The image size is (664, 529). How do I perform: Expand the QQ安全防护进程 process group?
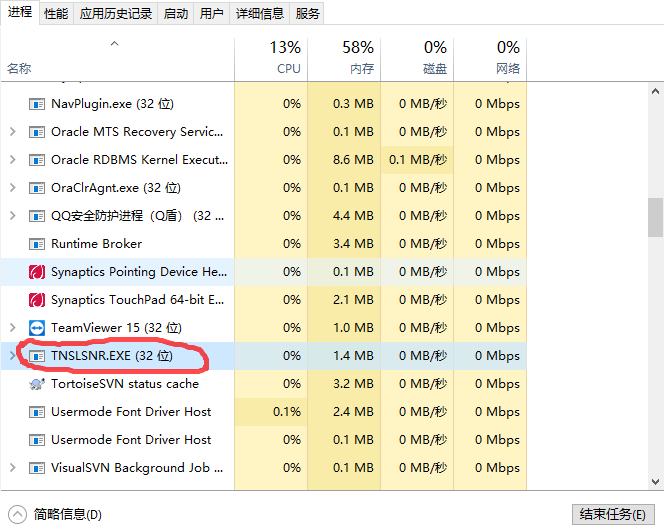click(12, 216)
